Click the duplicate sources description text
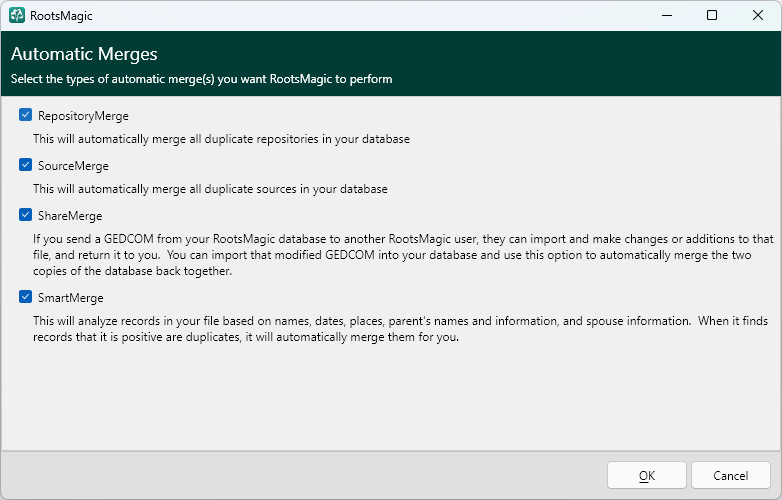 (x=210, y=189)
